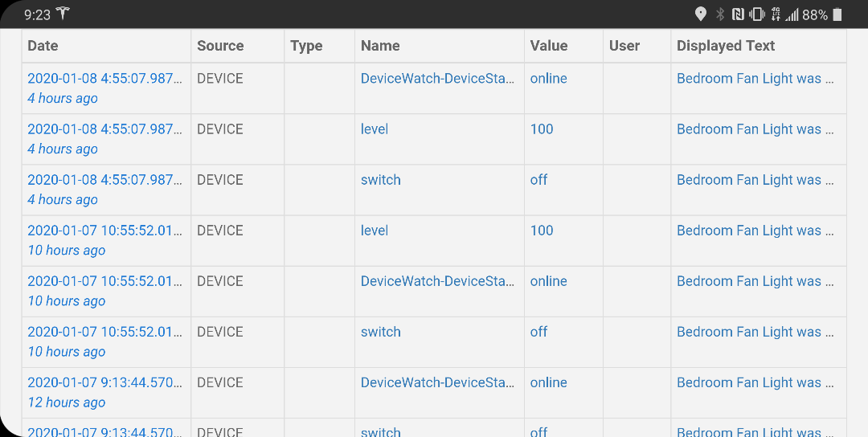
Task: Open date link of 4-hours-ago DeviceWatch row
Action: (104, 79)
